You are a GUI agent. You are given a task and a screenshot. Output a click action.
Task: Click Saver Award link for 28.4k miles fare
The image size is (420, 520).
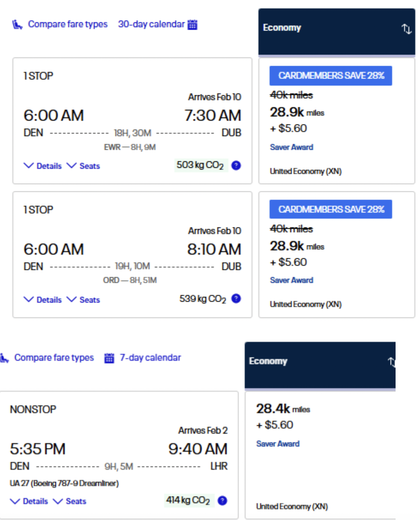pyautogui.click(x=278, y=444)
